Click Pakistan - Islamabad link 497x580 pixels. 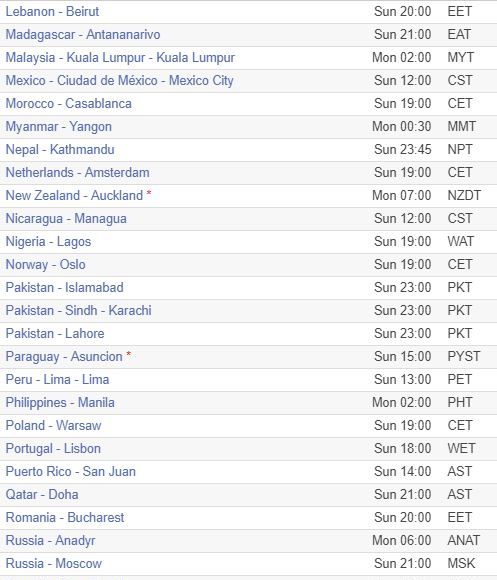point(64,287)
